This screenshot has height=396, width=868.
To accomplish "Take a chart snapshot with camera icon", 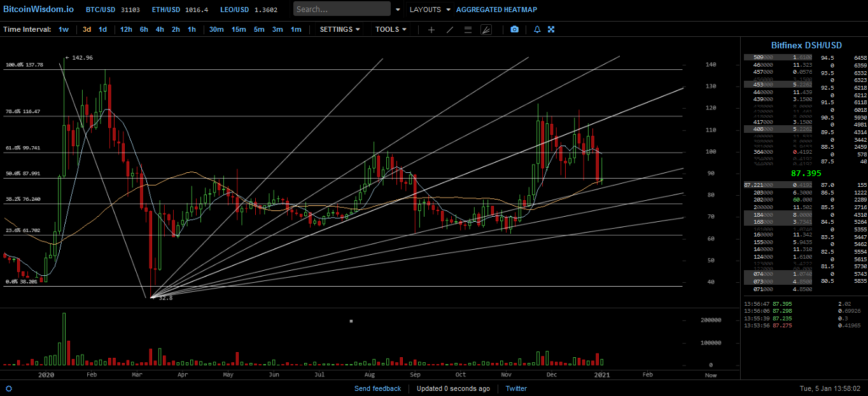I will pyautogui.click(x=514, y=29).
